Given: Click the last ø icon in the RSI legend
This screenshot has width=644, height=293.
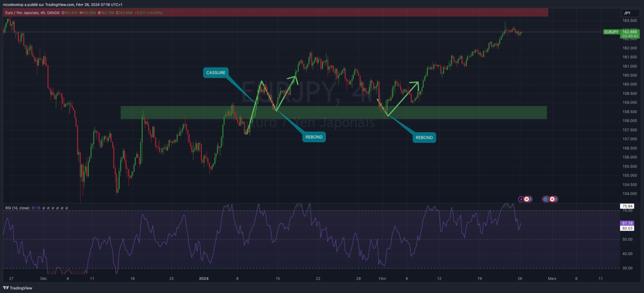Looking at the screenshot, I should (x=66, y=208).
